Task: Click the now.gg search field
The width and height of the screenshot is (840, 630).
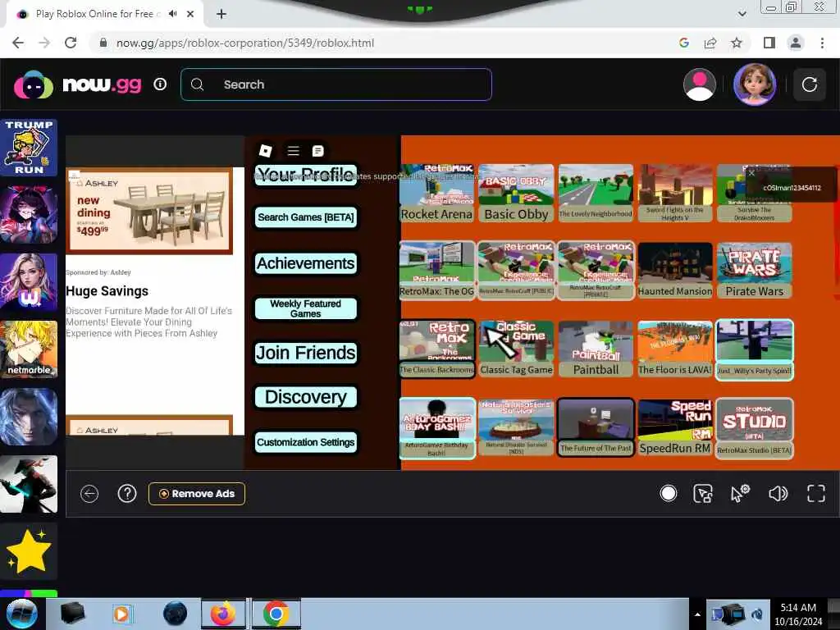Action: [336, 84]
